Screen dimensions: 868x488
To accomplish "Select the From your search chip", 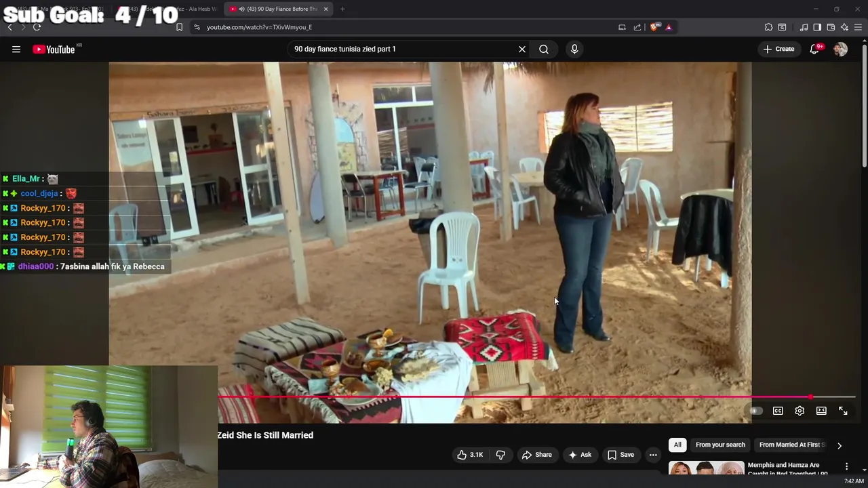I will click(x=720, y=445).
